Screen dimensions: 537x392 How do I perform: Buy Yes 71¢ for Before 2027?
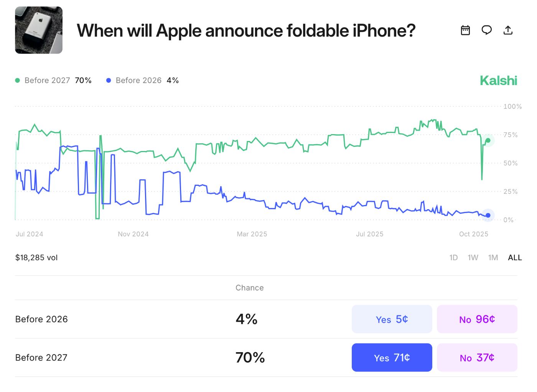[392, 358]
